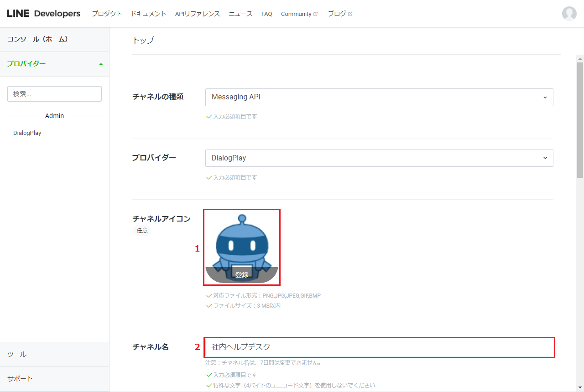Open the ドキュメント menu
This screenshot has width=584, height=392.
pyautogui.click(x=149, y=14)
